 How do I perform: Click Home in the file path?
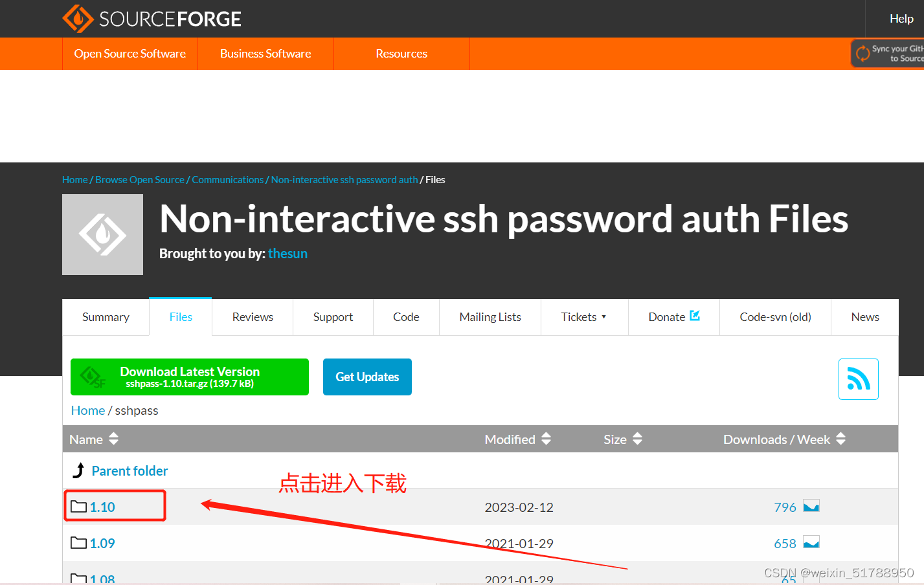pyautogui.click(x=88, y=410)
